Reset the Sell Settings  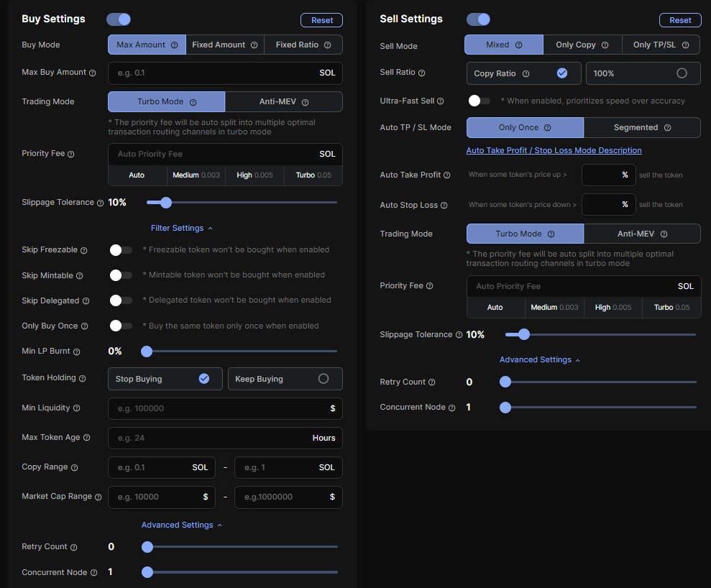click(x=680, y=20)
